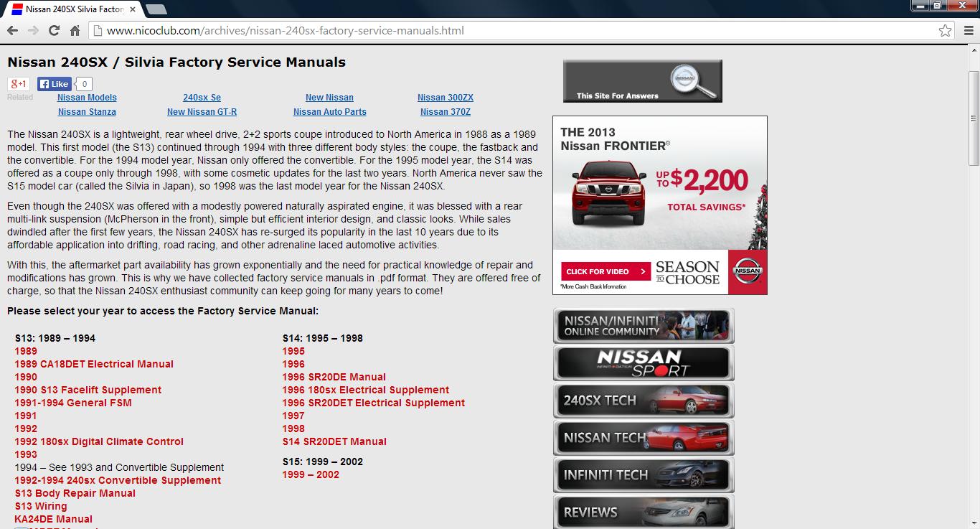This screenshot has width=980, height=529.
Task: Select the 1991 service manual link
Action: (x=26, y=416)
